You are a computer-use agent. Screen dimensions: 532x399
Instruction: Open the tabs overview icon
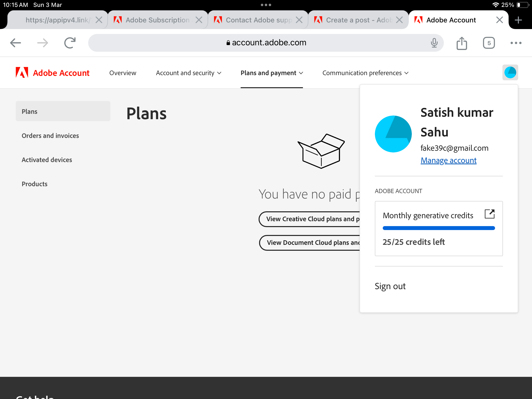pyautogui.click(x=489, y=43)
